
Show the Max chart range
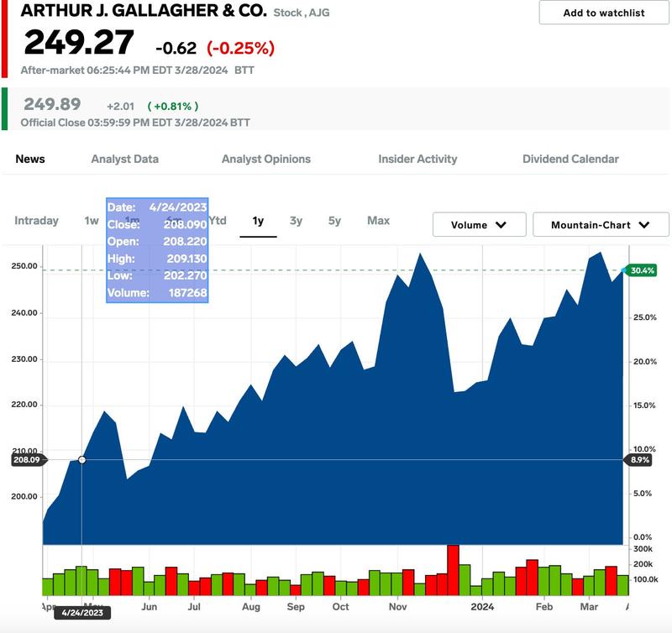tap(379, 221)
